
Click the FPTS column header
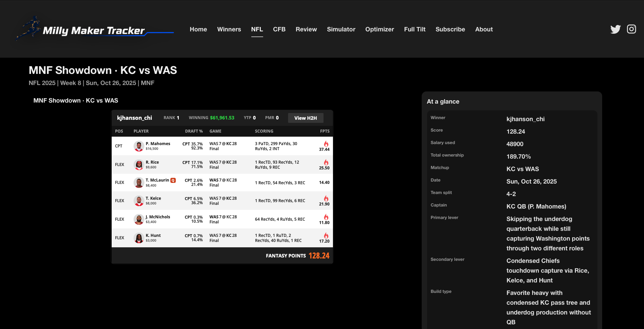[325, 131]
